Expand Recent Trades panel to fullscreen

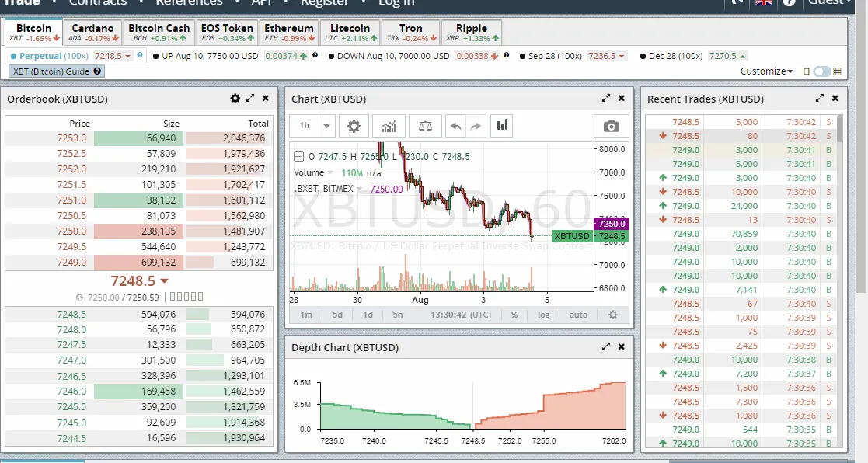(819, 98)
